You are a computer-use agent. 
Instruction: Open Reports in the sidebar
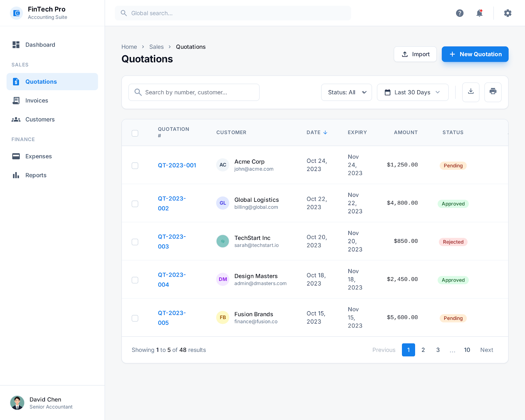coord(36,176)
